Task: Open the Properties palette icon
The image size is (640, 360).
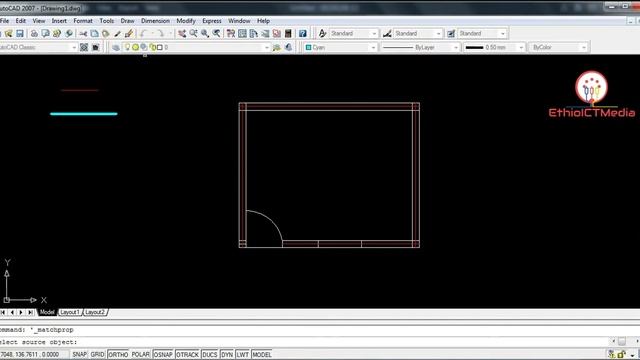Action: tap(231, 33)
